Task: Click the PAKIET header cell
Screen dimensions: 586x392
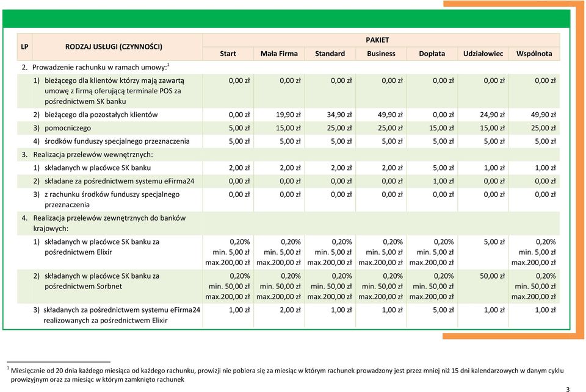Action: coord(377,40)
